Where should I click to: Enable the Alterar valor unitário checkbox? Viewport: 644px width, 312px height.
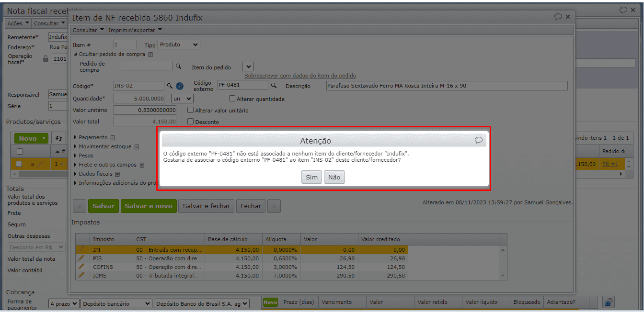pyautogui.click(x=190, y=110)
